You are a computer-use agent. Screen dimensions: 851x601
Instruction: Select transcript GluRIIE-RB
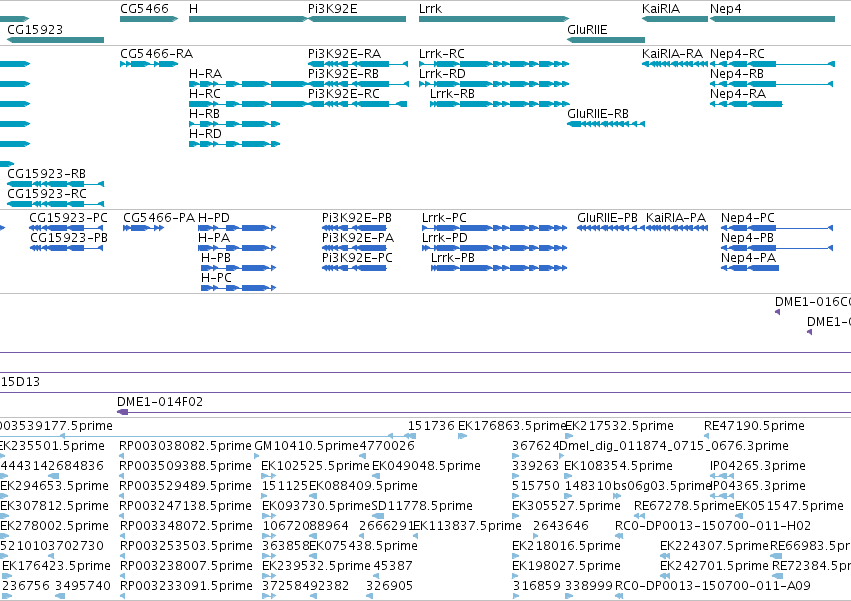pyautogui.click(x=606, y=124)
